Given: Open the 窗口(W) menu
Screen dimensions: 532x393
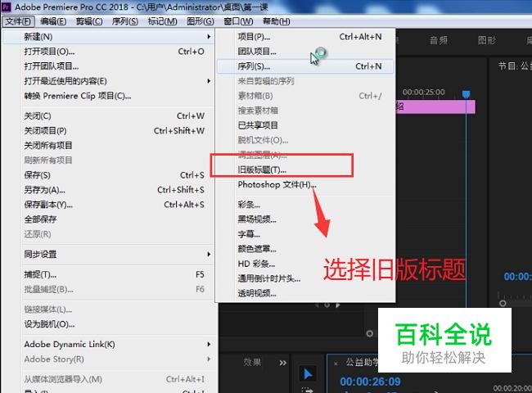Looking at the screenshot, I should pyautogui.click(x=238, y=21).
